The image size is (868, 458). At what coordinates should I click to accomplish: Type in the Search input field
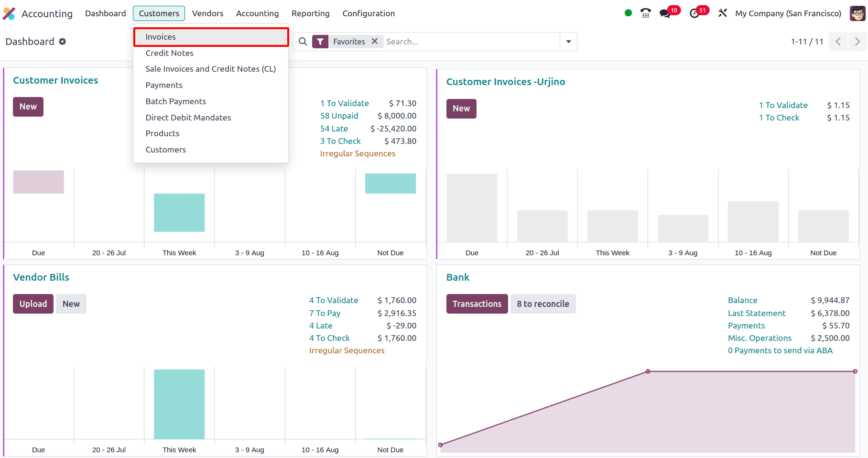pos(471,42)
